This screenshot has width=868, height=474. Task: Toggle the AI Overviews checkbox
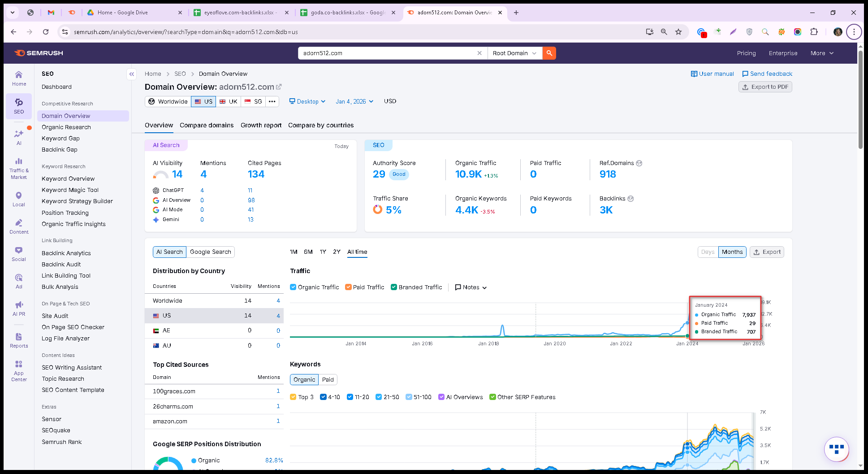tap(441, 397)
